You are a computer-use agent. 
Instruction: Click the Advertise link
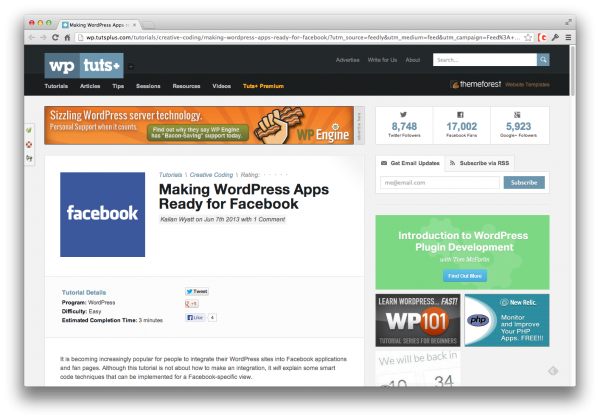(347, 60)
